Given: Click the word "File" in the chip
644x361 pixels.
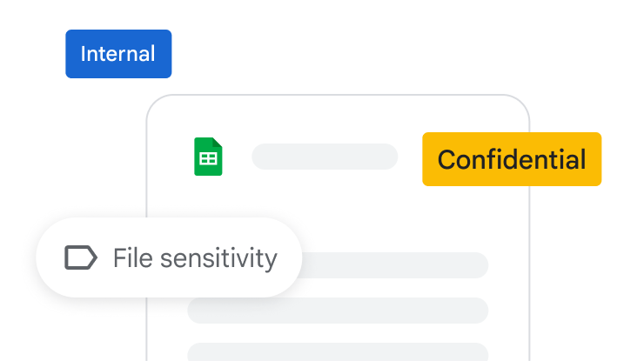Looking at the screenshot, I should (131, 257).
